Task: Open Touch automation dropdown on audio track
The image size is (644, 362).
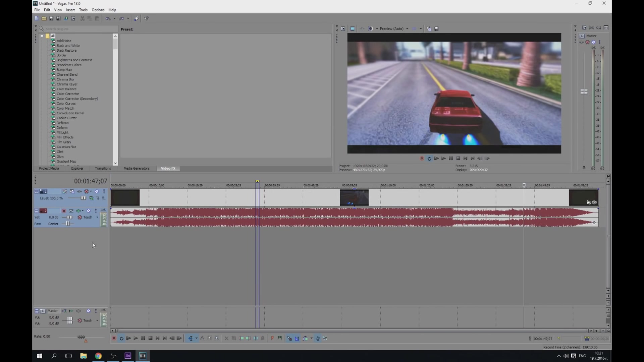Action: pyautogui.click(x=97, y=217)
